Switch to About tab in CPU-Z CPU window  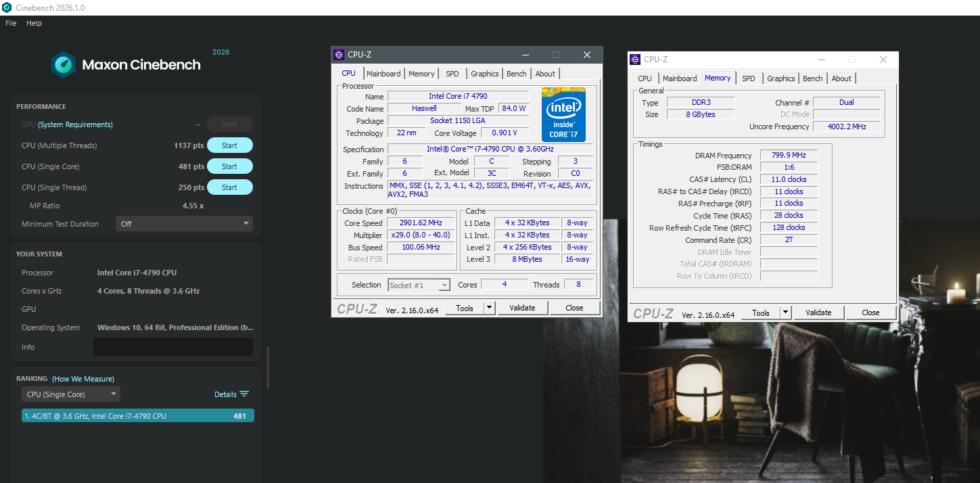pos(545,74)
